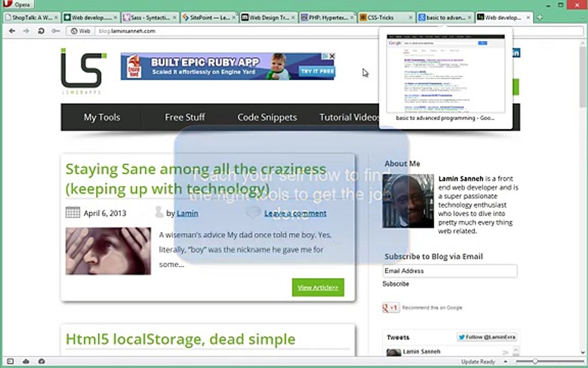This screenshot has height=368, width=588.
Task: Close the banner ad with X icon
Action: pos(332,56)
